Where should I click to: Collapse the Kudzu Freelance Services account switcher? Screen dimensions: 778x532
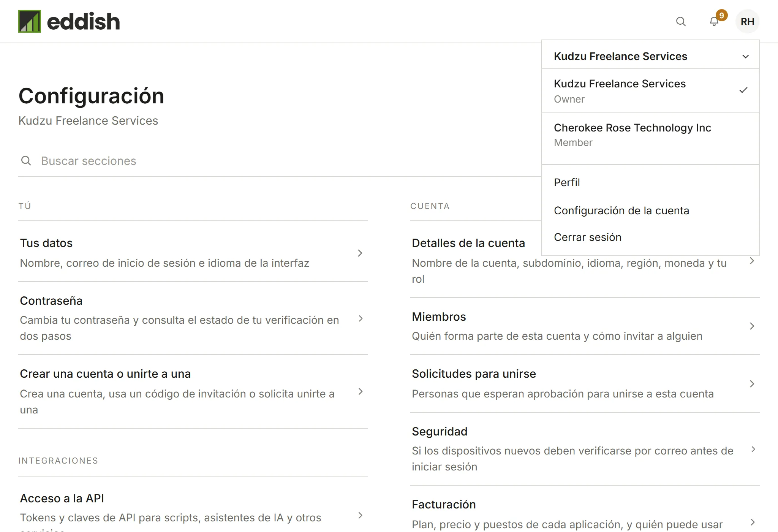point(650,56)
